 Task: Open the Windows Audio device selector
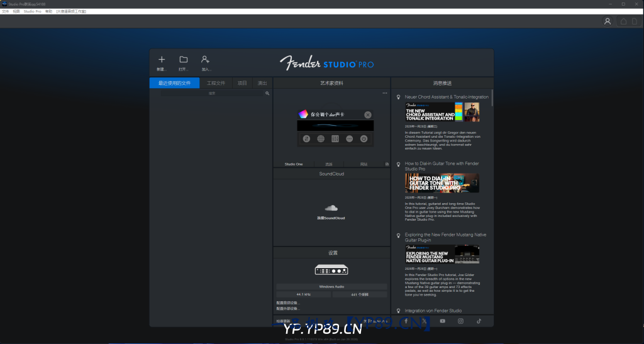[x=331, y=287]
